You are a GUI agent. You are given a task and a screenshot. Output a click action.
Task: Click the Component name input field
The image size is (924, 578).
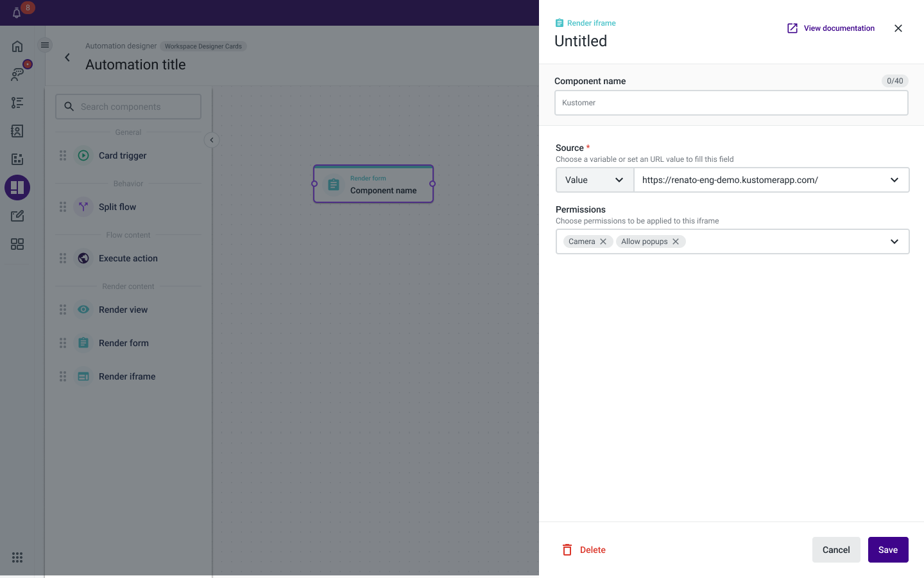tap(732, 103)
